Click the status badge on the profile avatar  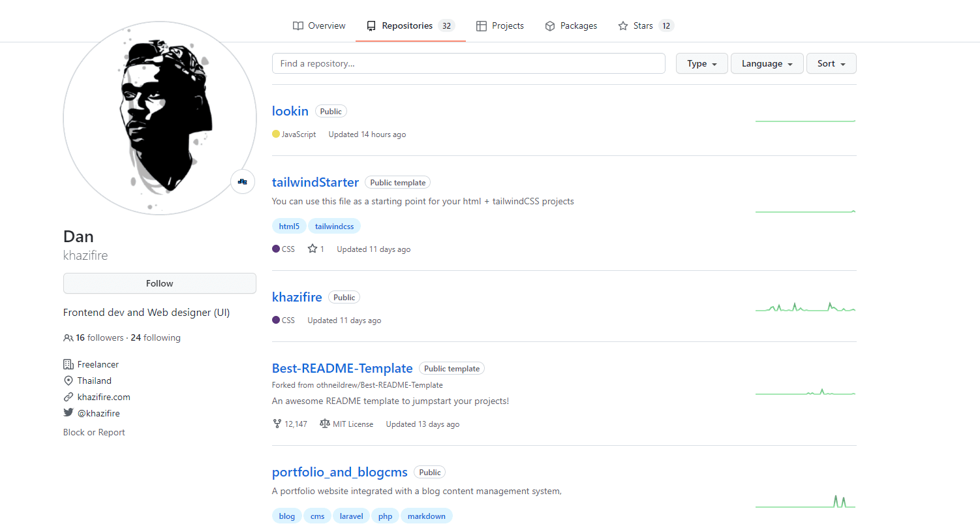tap(242, 181)
